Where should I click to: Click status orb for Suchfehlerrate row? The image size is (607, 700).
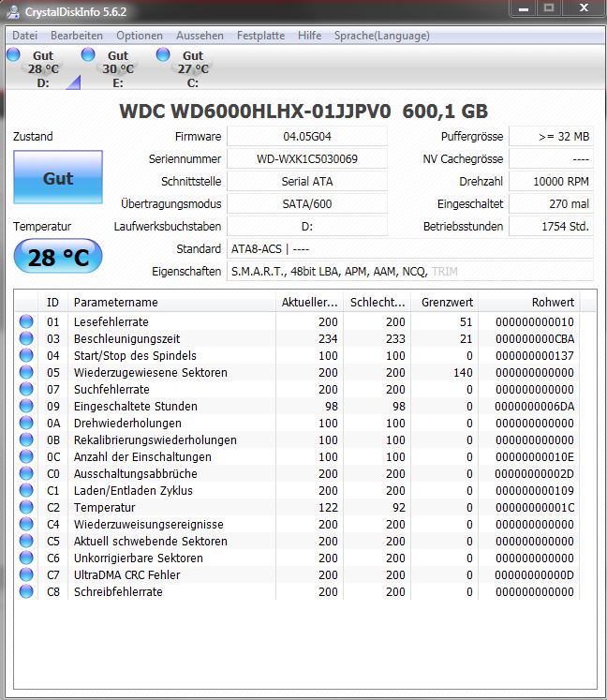coord(26,389)
